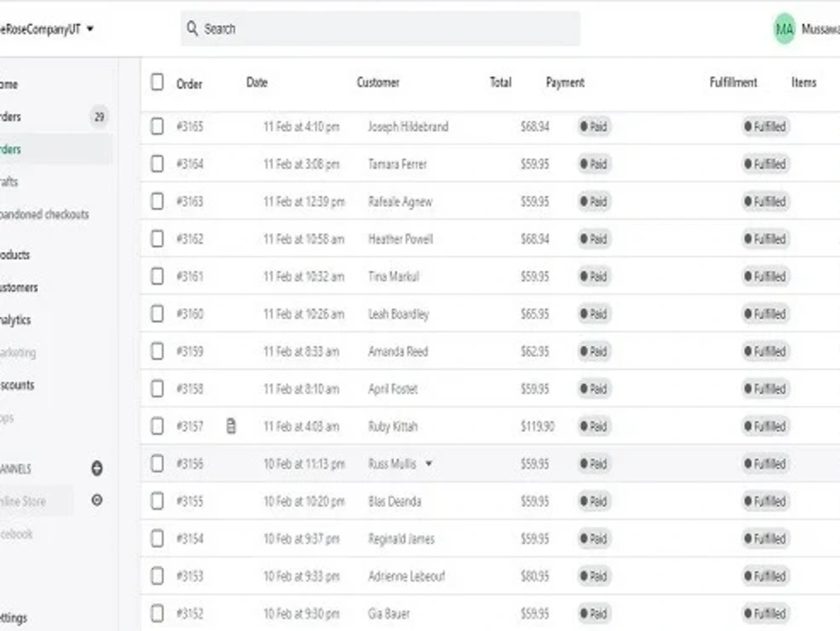840x631 pixels.
Task: Click the search magnifier icon
Action: pyautogui.click(x=192, y=28)
